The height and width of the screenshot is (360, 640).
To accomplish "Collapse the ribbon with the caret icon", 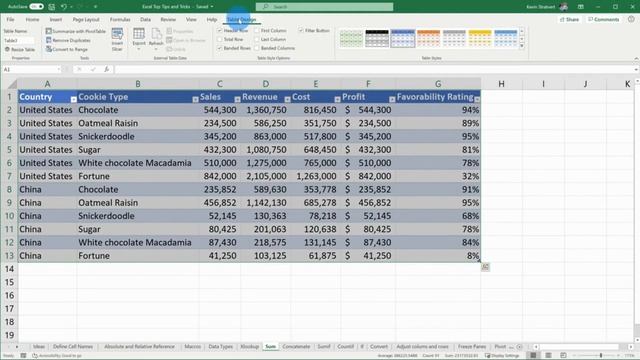I will coord(636,59).
